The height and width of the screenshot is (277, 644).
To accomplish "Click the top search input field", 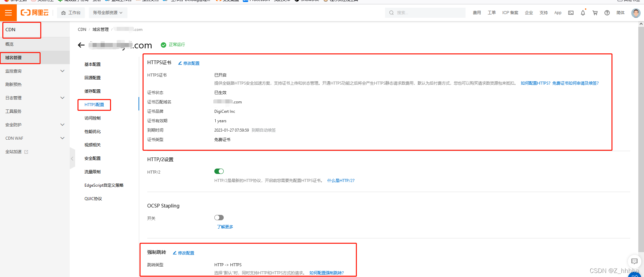I will pyautogui.click(x=425, y=13).
